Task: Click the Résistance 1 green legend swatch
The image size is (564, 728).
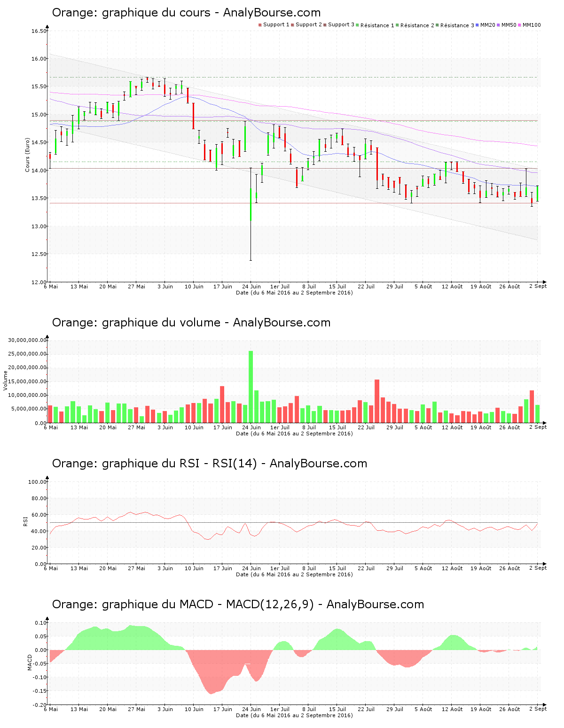Action: click(358, 25)
